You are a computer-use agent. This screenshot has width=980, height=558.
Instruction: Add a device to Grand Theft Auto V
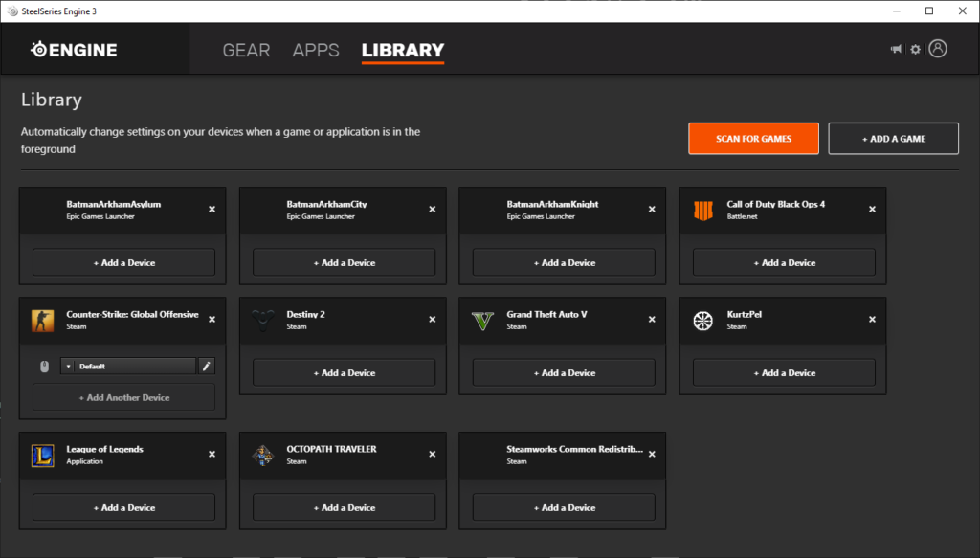pos(564,372)
